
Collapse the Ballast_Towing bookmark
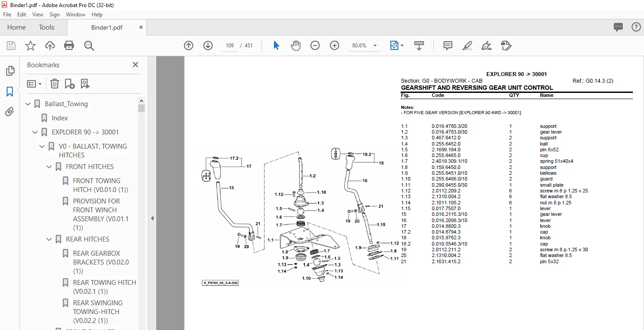click(28, 104)
